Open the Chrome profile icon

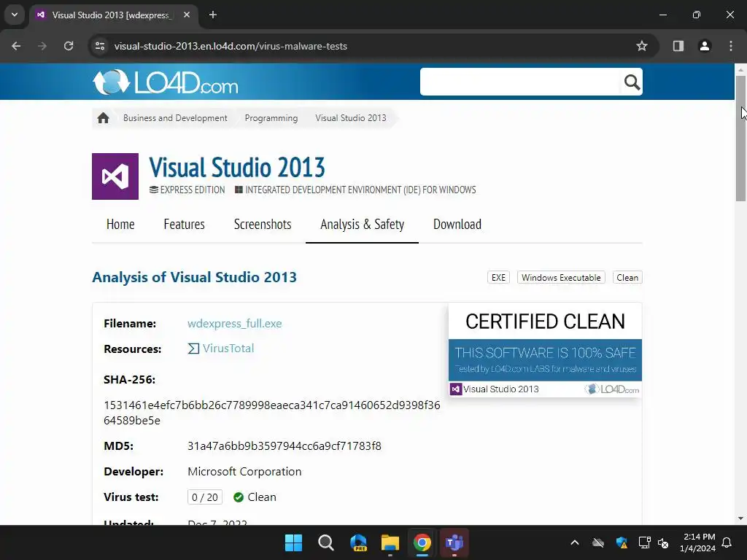point(705,46)
